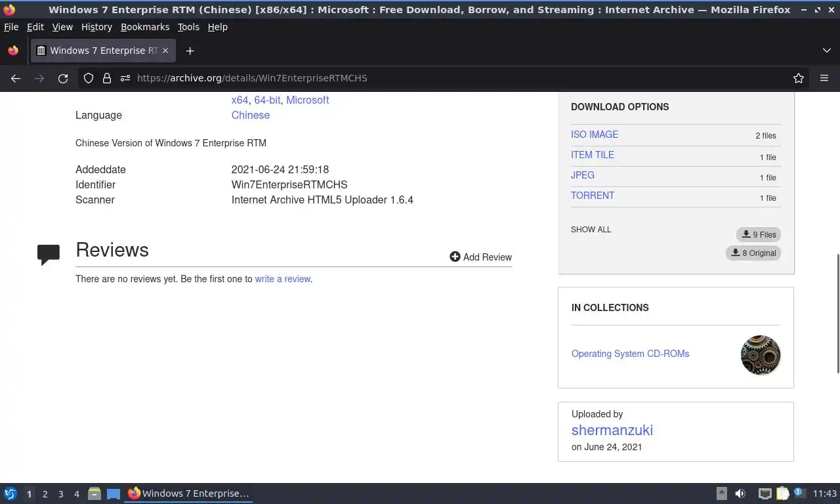The height and width of the screenshot is (504, 840).
Task: Bookmark this page with the star
Action: pos(799,78)
